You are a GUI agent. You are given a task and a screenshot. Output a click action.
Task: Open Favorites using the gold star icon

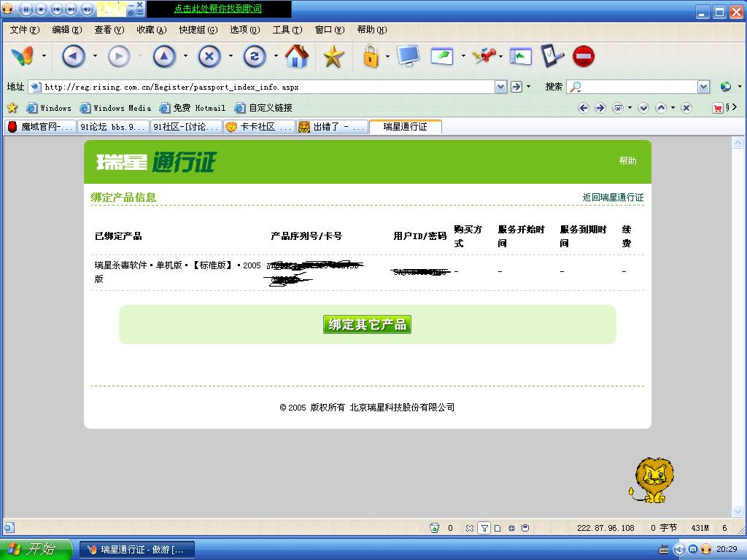pyautogui.click(x=333, y=56)
